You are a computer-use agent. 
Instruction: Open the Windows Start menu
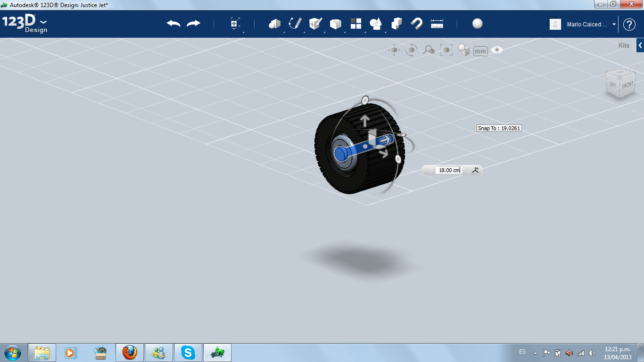(x=12, y=353)
